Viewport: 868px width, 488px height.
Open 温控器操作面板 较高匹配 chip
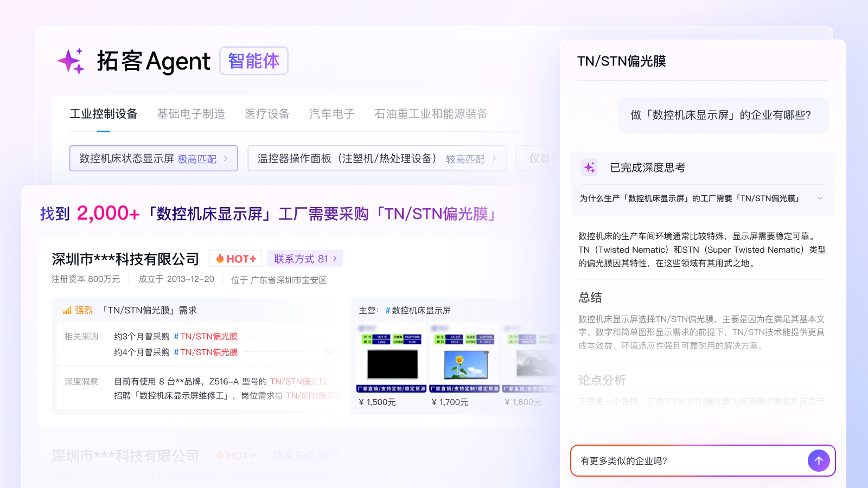pos(376,158)
